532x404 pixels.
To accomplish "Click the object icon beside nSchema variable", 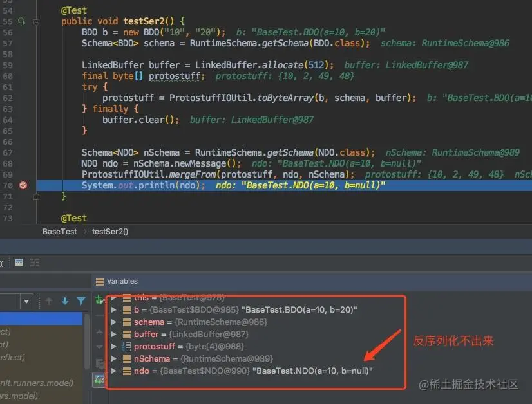I will (x=126, y=358).
